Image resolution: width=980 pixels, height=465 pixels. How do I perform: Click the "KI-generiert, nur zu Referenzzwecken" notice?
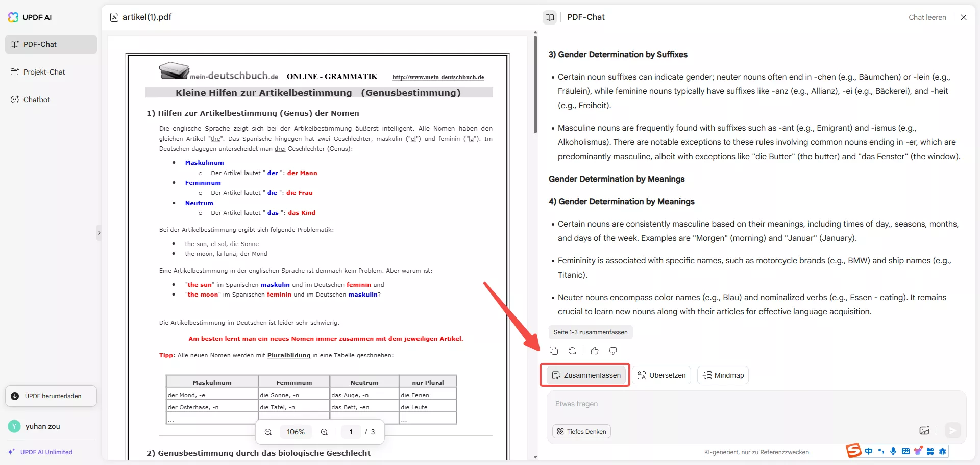(x=756, y=452)
